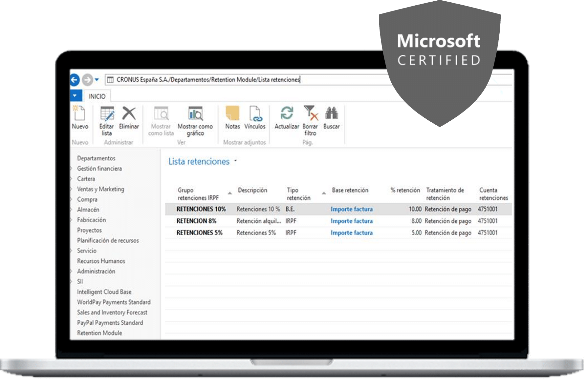
Task: Click 4751001 account in RETENCIONES 5% row
Action: [x=488, y=233]
